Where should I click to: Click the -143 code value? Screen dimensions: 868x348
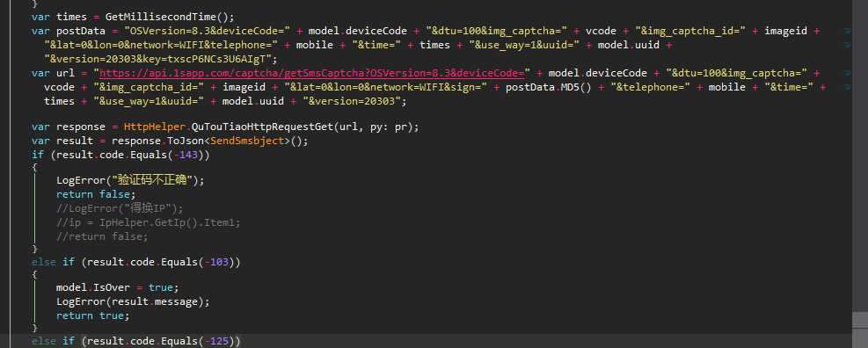pyautogui.click(x=186, y=155)
